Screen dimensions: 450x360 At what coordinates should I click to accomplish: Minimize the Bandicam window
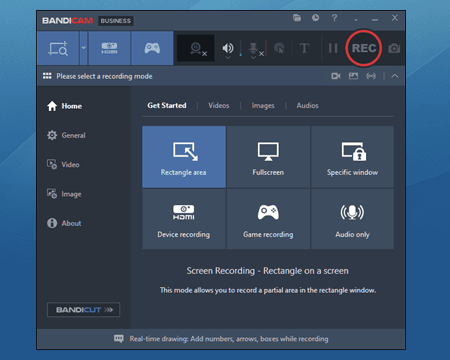click(x=375, y=19)
